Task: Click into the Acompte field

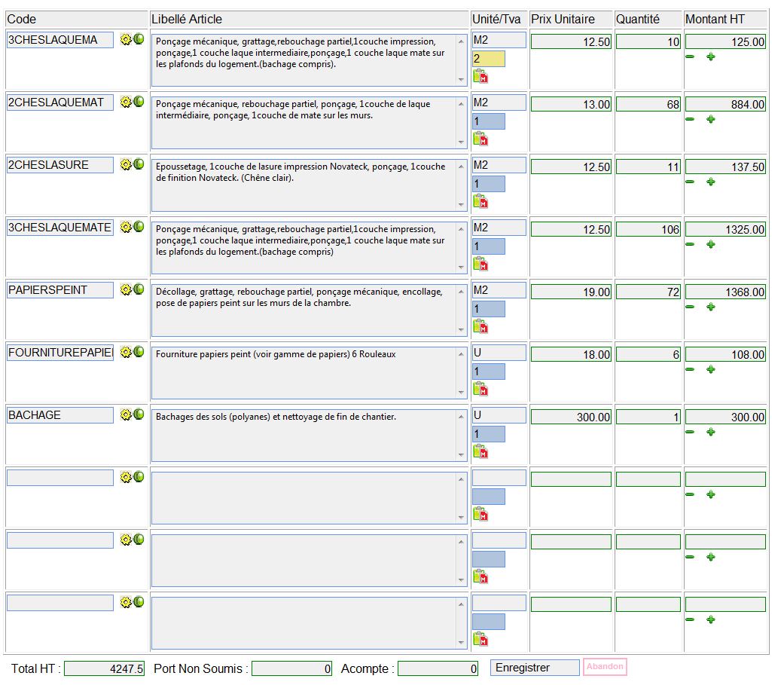Action: (x=438, y=668)
